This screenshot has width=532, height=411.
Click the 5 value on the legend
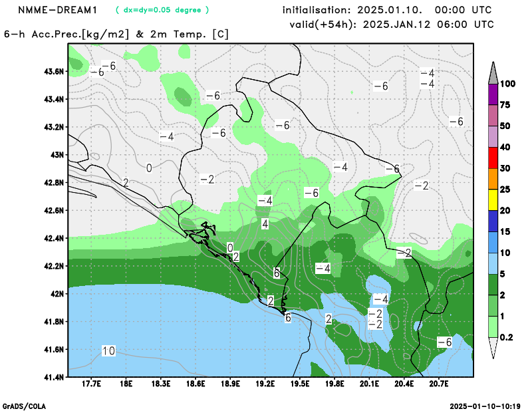(503, 274)
